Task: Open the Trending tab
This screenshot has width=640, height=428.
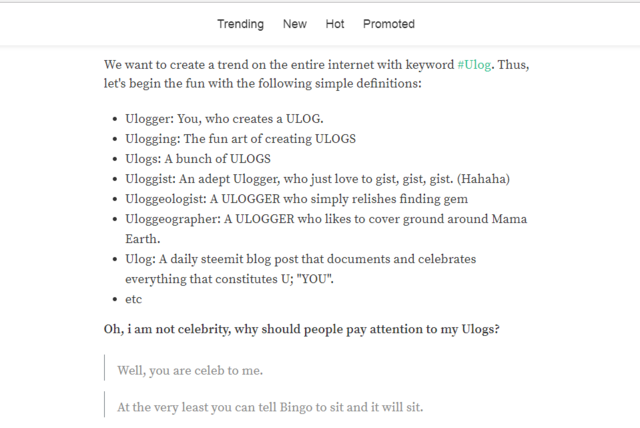Action: point(240,24)
